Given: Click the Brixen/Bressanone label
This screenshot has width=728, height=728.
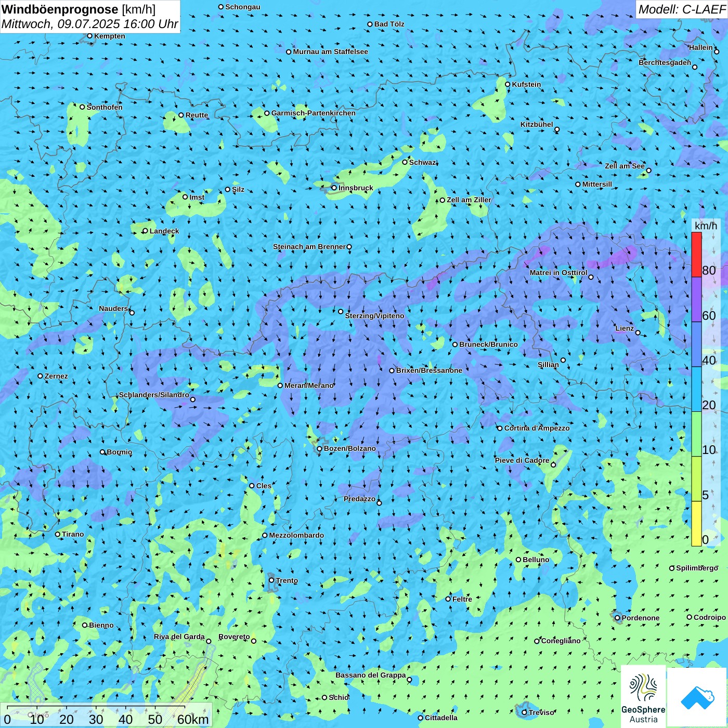Looking at the screenshot, I should [x=429, y=370].
